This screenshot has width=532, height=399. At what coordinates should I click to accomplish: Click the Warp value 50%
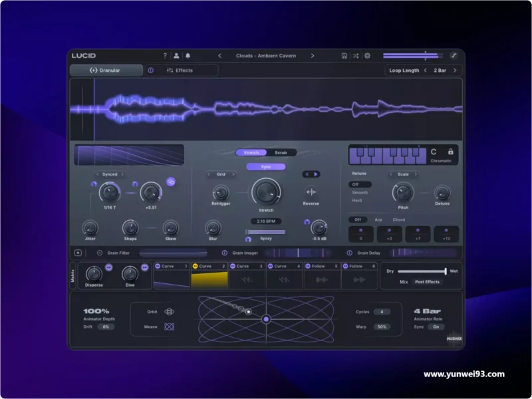382,327
